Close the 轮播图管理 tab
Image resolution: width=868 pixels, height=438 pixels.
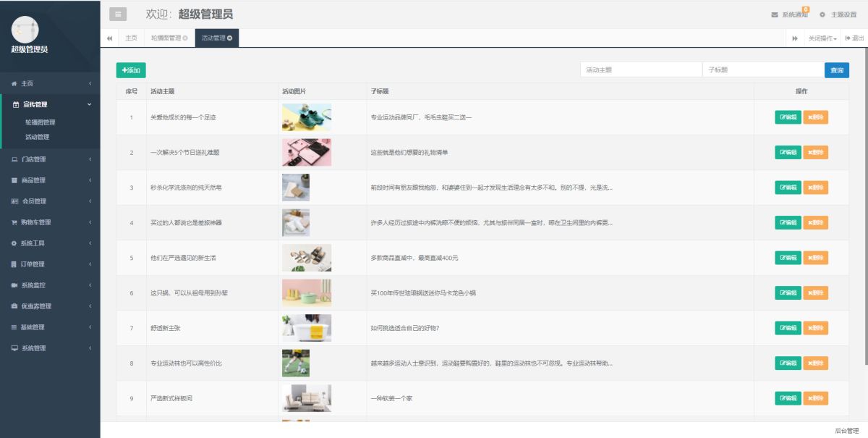coord(185,38)
